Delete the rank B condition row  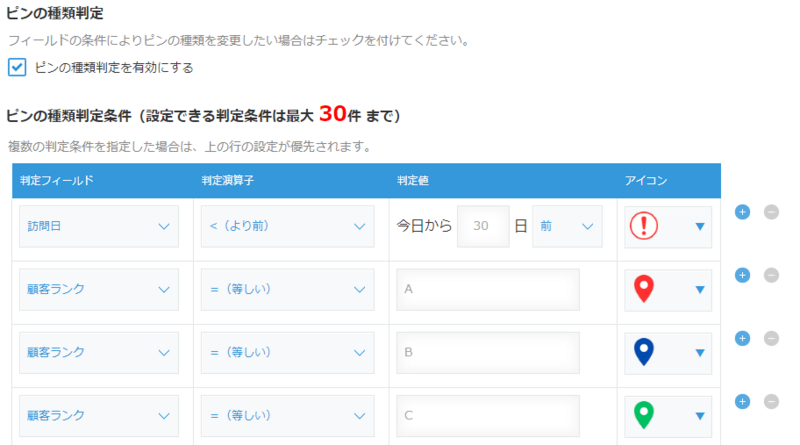click(771, 338)
